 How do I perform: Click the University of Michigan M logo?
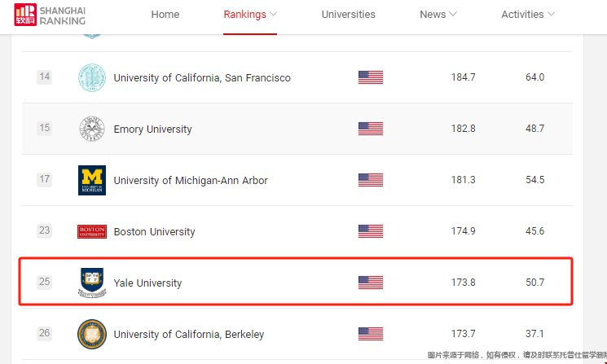[92, 180]
